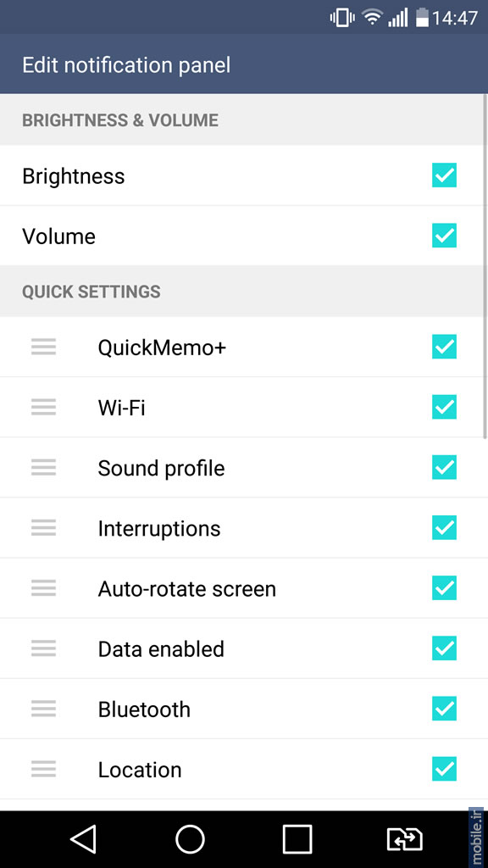Uncheck the Volume checkbox
488x868 pixels.
click(x=444, y=236)
